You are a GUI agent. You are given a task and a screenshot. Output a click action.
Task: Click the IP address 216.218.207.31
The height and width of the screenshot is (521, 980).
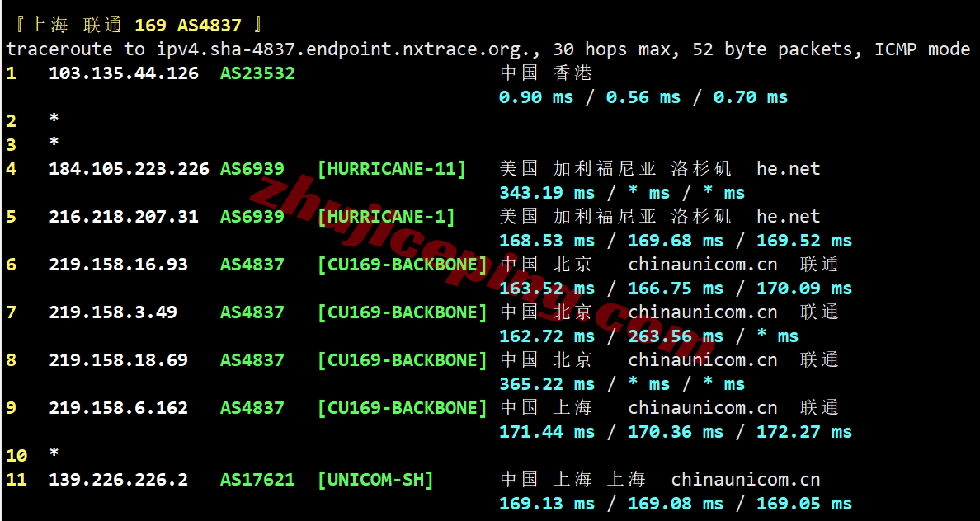click(x=124, y=217)
